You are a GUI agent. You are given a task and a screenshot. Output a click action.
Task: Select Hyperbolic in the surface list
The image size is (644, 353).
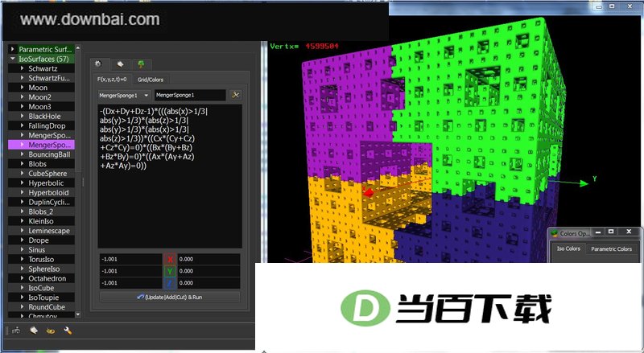point(42,183)
